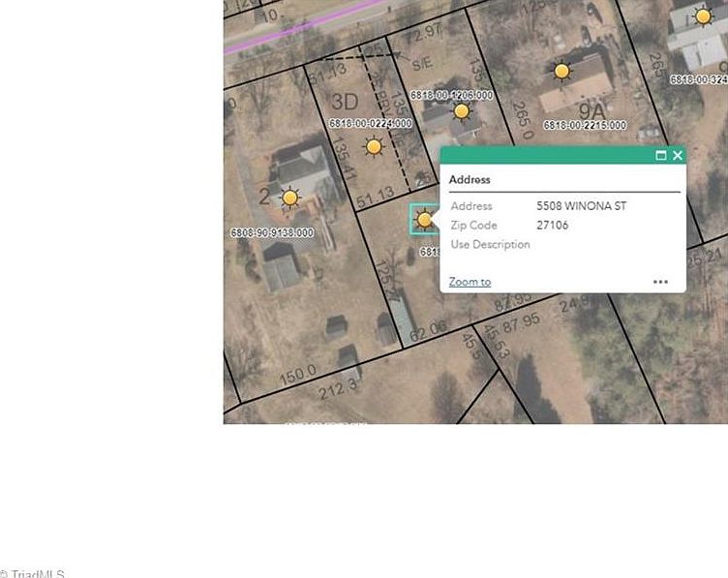
Task: Click the Zoom to link
Action: [470, 282]
